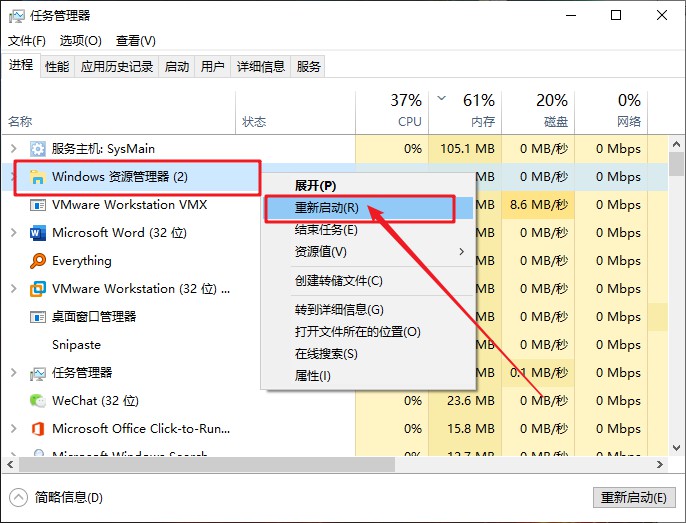Click the Windows Explorer process icon
Image resolution: width=686 pixels, height=523 pixels.
37,177
